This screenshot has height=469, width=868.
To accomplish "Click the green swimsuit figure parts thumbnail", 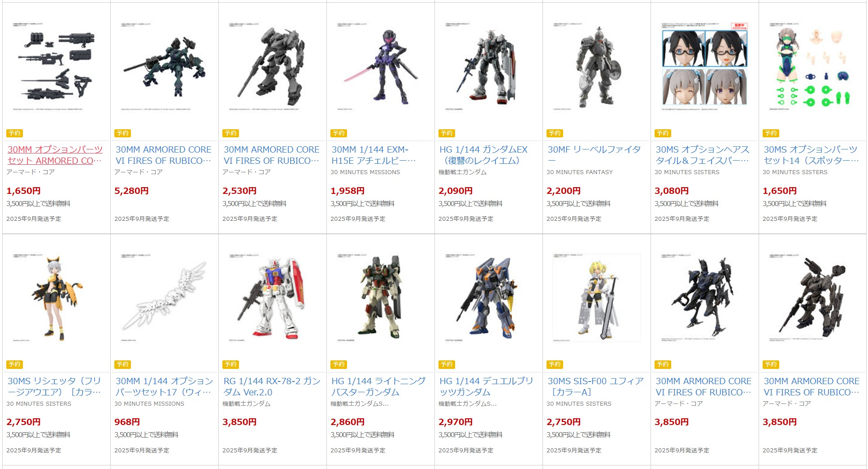I will pos(813,66).
